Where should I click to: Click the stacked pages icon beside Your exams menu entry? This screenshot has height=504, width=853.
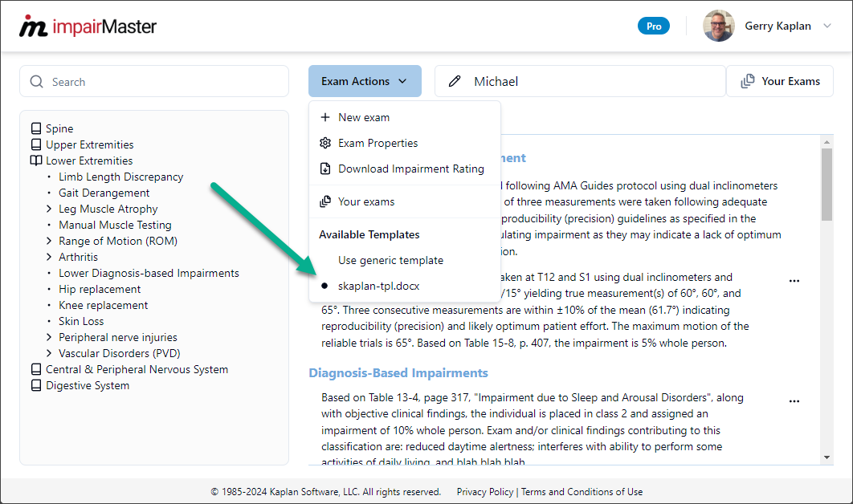(325, 201)
